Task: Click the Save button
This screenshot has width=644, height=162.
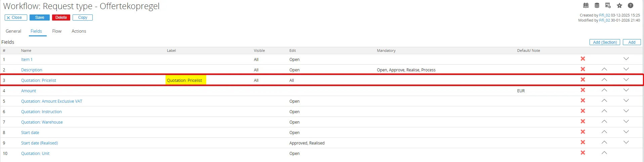Action: pos(40,18)
